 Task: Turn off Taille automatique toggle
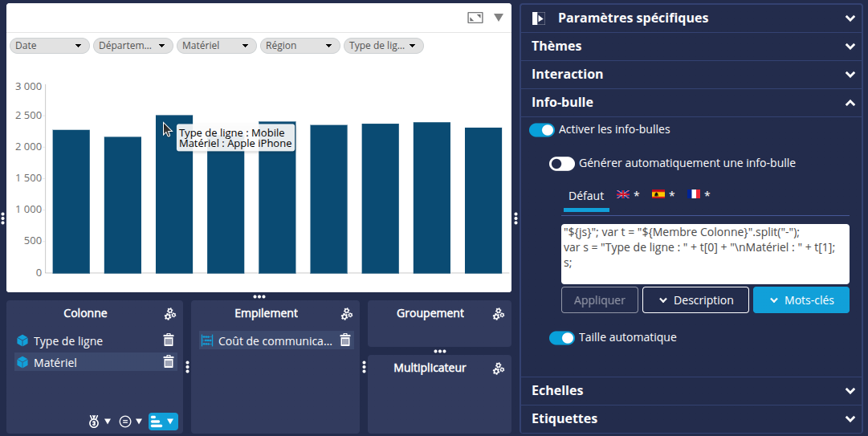562,338
